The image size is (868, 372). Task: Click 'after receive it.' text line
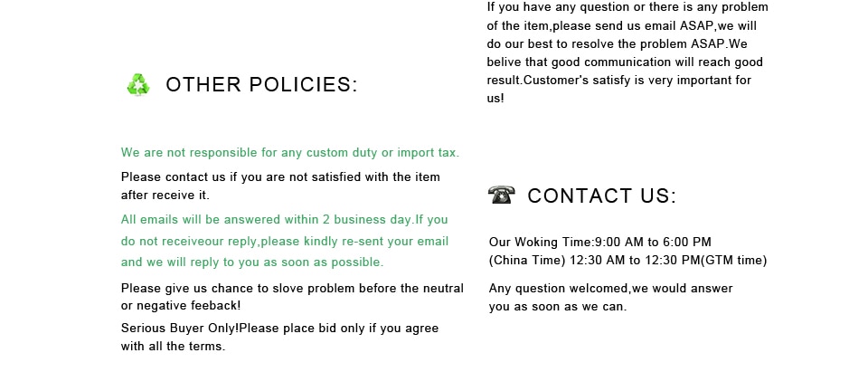point(165,196)
